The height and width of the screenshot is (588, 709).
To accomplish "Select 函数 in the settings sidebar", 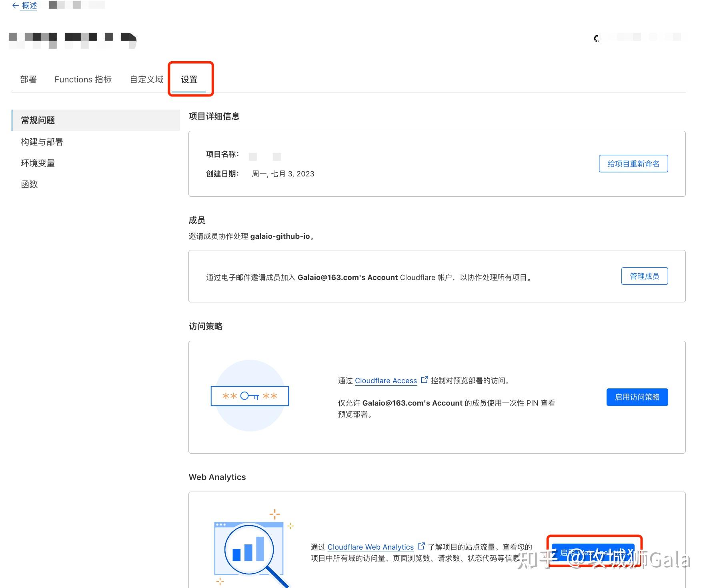I will click(x=29, y=184).
